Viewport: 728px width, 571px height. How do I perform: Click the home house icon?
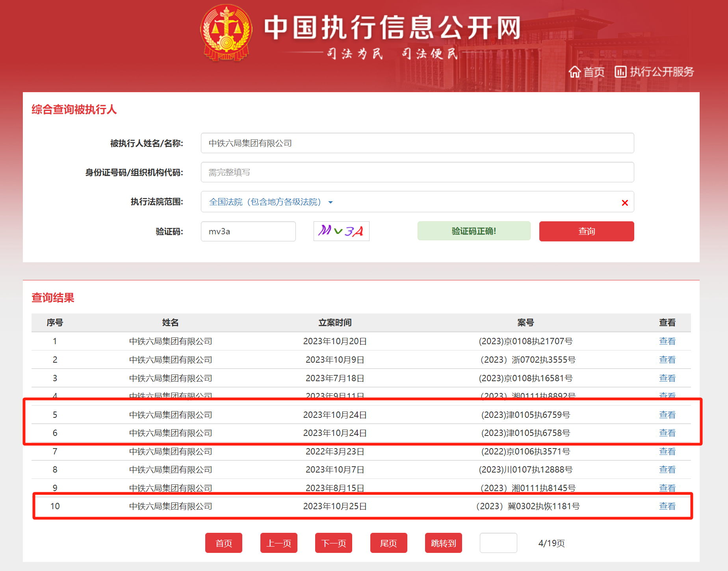click(x=574, y=72)
